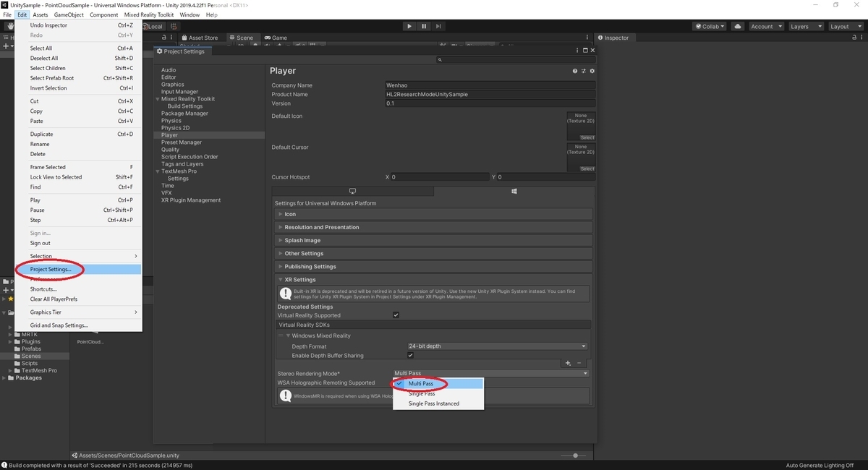
Task: Click the Company Name field
Action: point(490,85)
